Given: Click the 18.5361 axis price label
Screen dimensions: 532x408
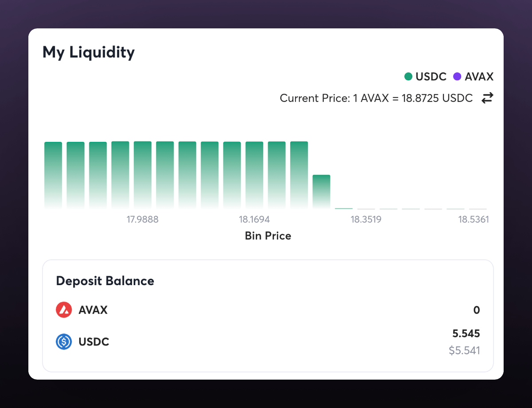Looking at the screenshot, I should [x=473, y=220].
